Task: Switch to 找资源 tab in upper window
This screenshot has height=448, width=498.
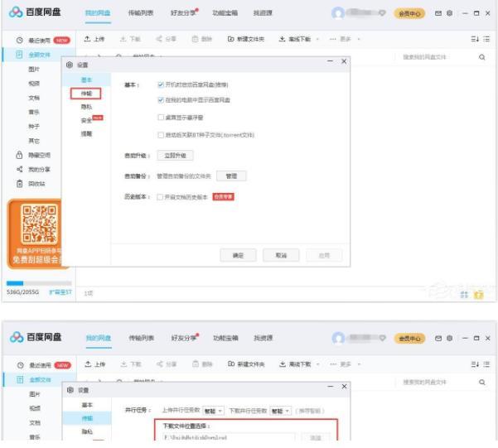Action: pyautogui.click(x=263, y=12)
